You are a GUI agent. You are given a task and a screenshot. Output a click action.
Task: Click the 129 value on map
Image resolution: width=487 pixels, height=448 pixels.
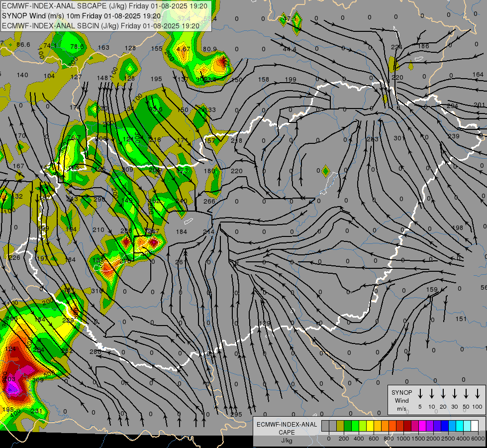tap(265, 324)
